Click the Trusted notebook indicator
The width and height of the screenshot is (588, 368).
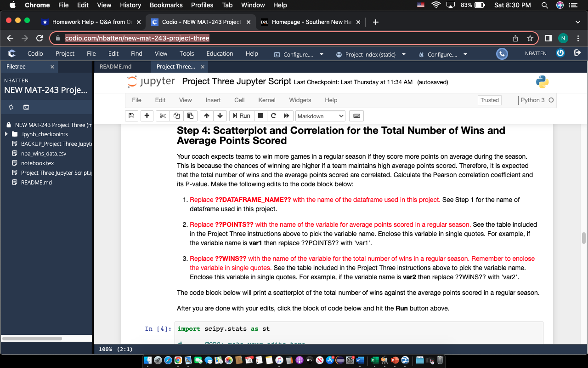pos(490,100)
